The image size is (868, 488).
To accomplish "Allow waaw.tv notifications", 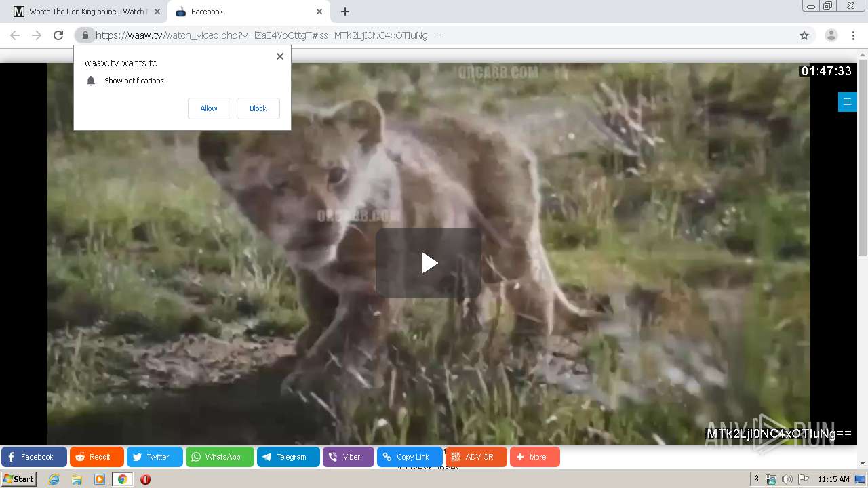I will 209,108.
